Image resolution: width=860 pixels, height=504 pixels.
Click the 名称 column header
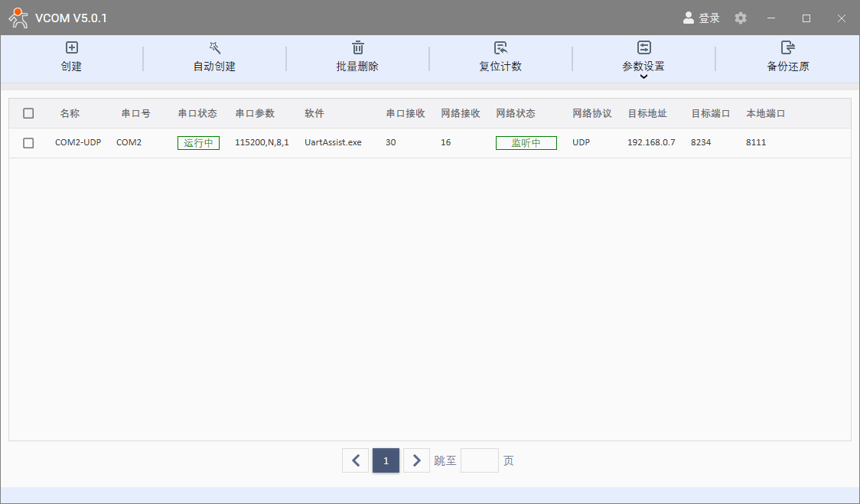(x=70, y=113)
